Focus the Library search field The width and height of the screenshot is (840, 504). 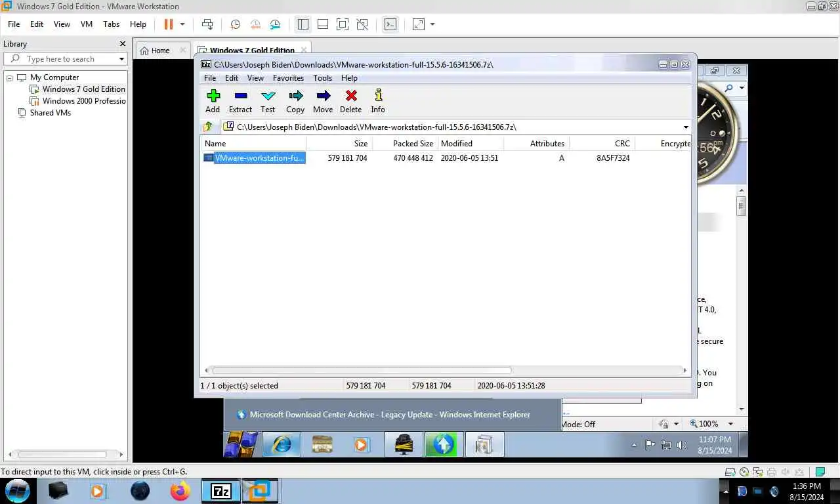[x=66, y=59]
